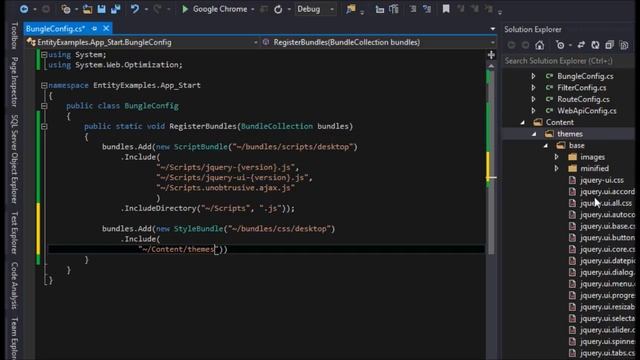
Task: Click the Open File folder icon
Action: (87, 9)
